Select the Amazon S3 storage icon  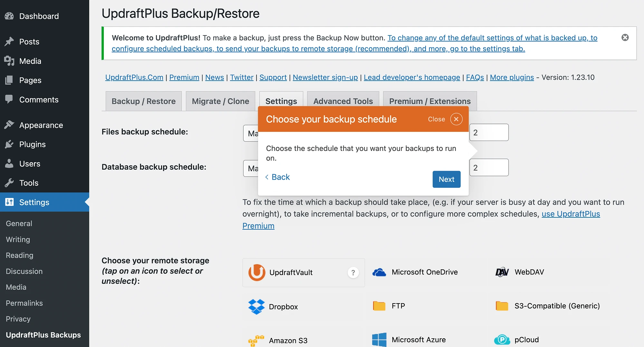coord(256,341)
